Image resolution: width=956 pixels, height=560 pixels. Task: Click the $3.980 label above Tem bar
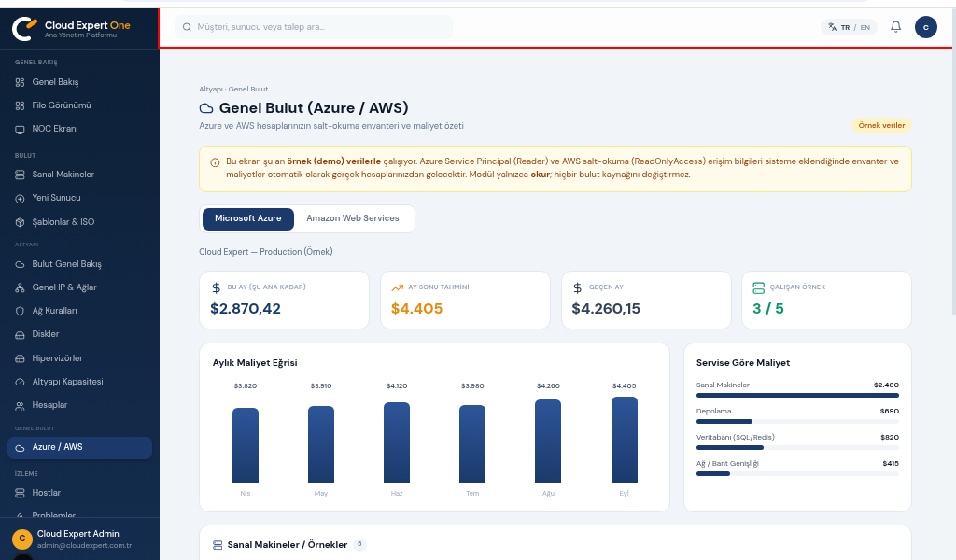(472, 386)
